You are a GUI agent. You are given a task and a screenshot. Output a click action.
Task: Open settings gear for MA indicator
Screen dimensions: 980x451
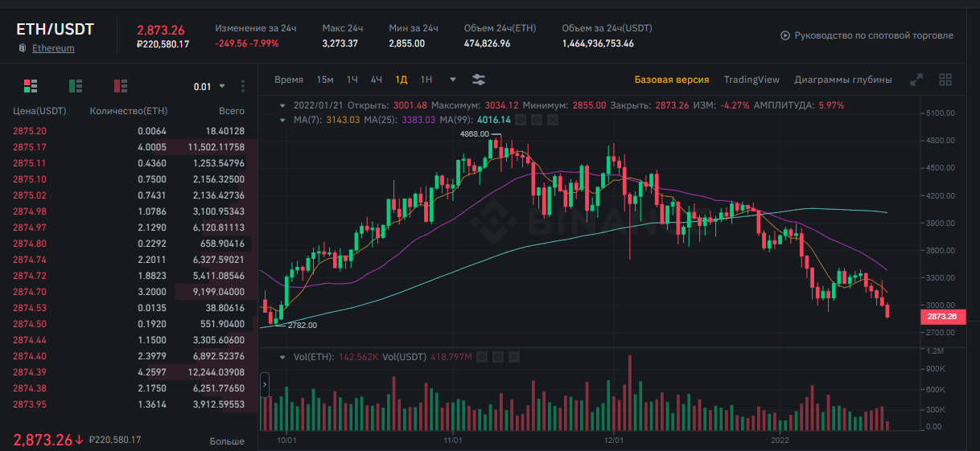537,120
